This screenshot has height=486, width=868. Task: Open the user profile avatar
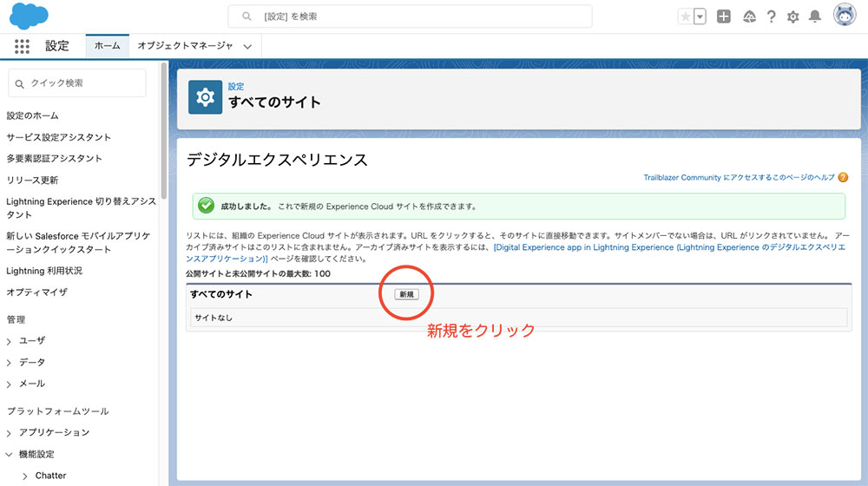(845, 15)
